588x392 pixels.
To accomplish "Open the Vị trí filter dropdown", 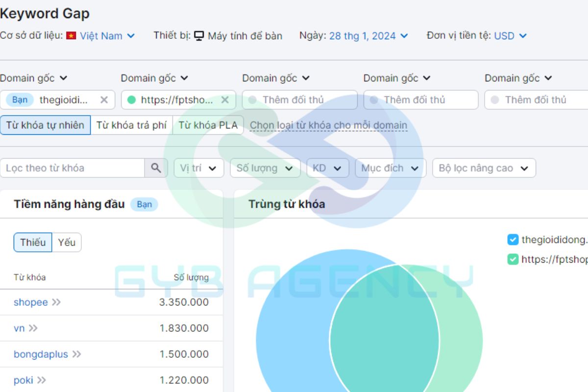I will (x=199, y=168).
